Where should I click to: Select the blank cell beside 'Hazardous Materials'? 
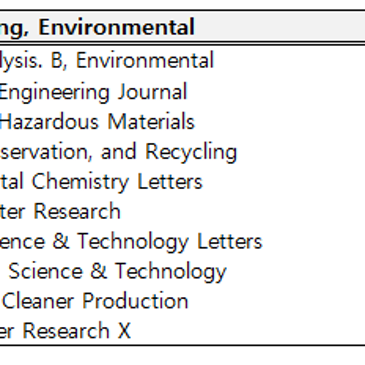coord(280,121)
